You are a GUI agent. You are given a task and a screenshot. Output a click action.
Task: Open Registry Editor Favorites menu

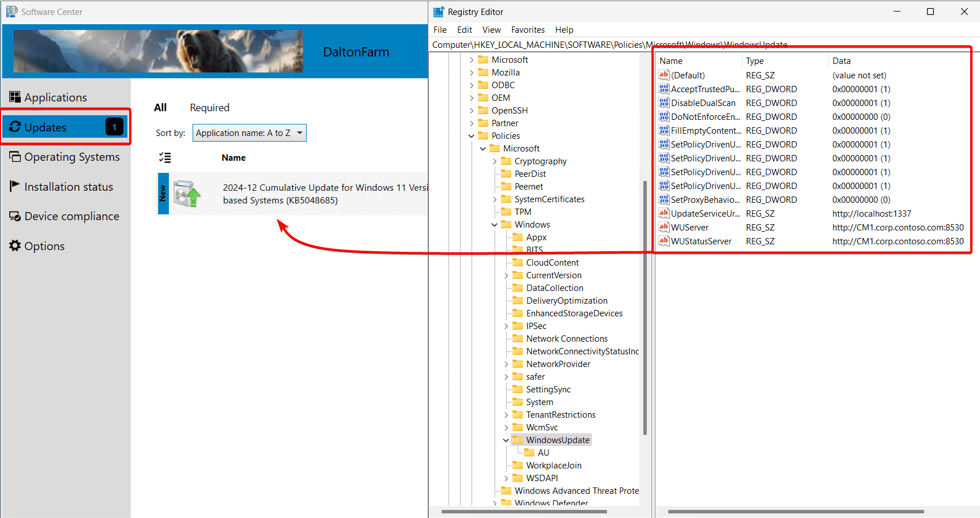528,30
